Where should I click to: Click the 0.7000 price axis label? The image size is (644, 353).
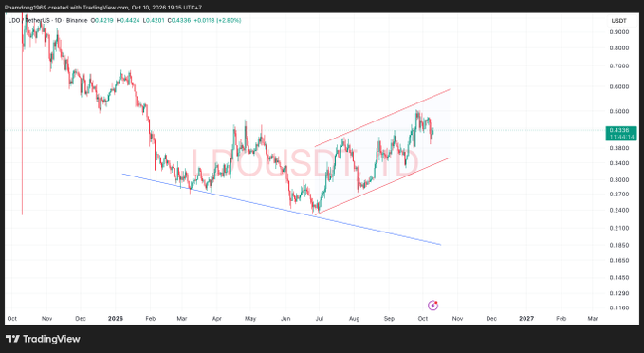tap(619, 66)
